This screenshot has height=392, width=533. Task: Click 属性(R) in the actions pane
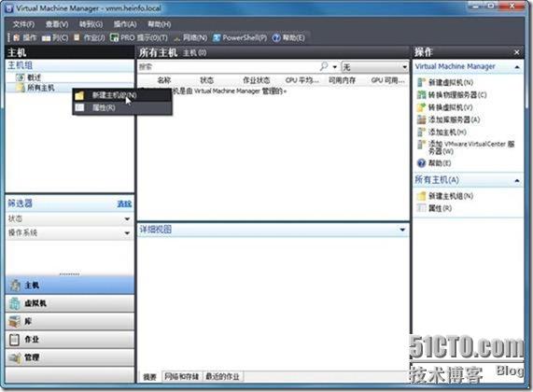pos(434,208)
